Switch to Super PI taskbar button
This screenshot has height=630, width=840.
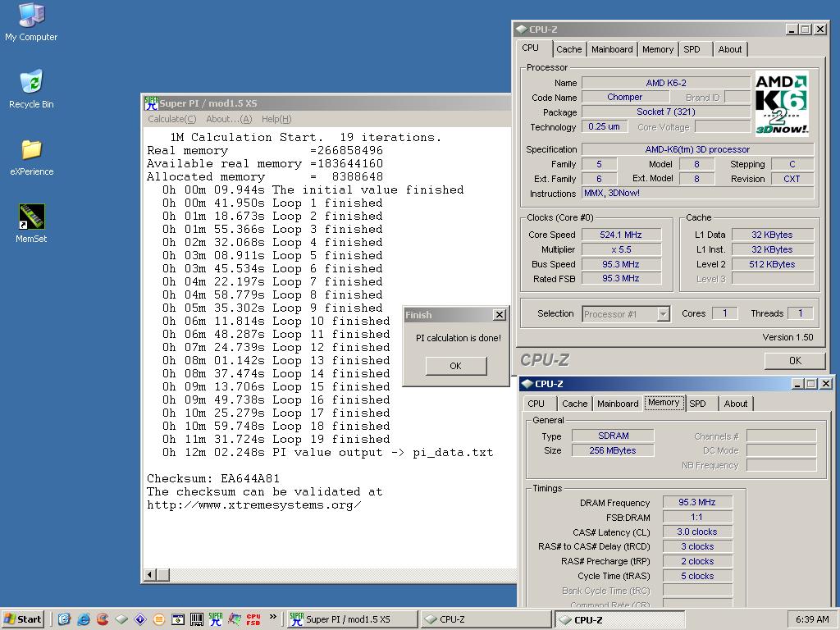click(352, 619)
